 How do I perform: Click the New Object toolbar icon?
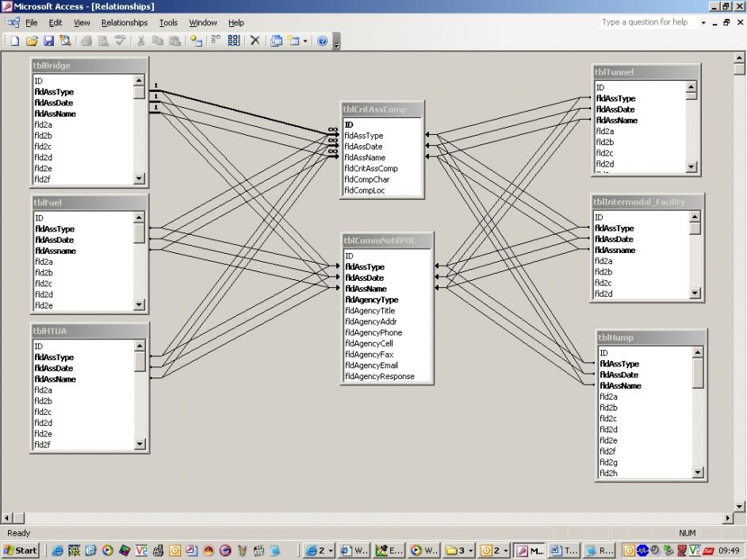click(294, 41)
